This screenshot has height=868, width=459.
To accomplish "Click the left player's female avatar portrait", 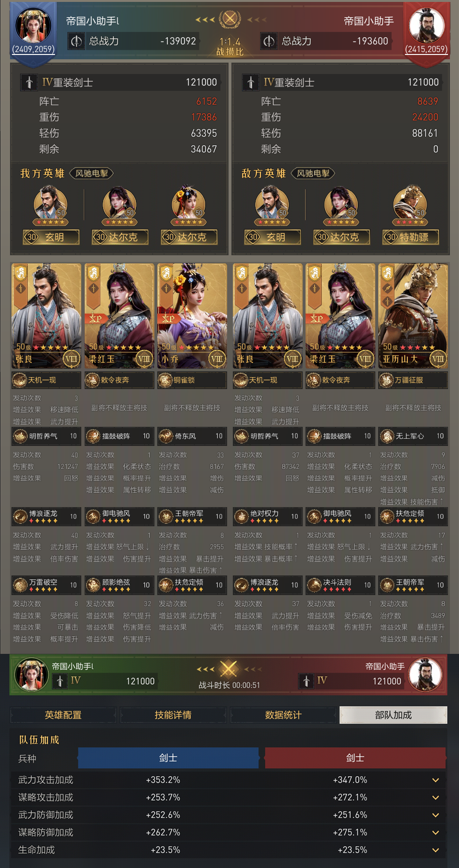I will [33, 26].
